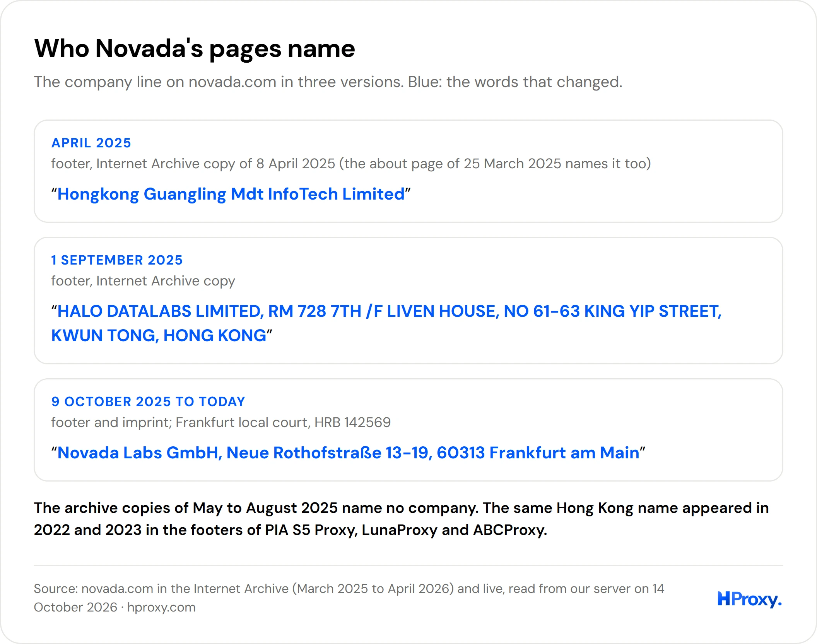
Task: Click the paragraph about May to August archive copies
Action: point(402,519)
